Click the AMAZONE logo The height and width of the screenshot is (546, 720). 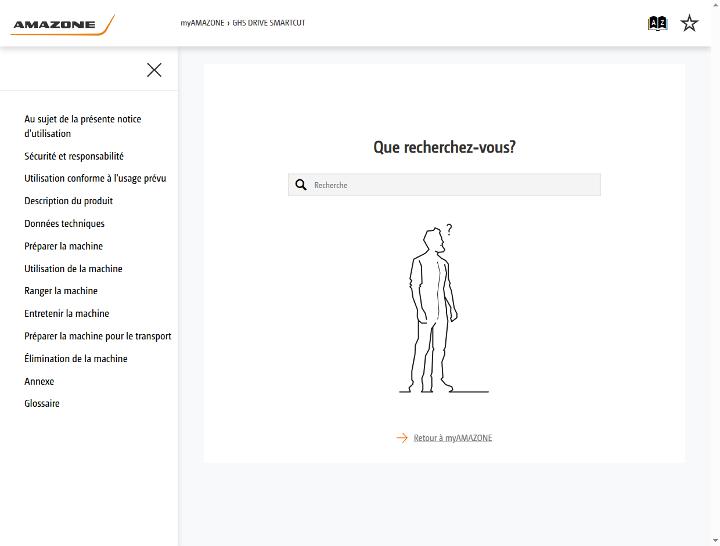62,24
